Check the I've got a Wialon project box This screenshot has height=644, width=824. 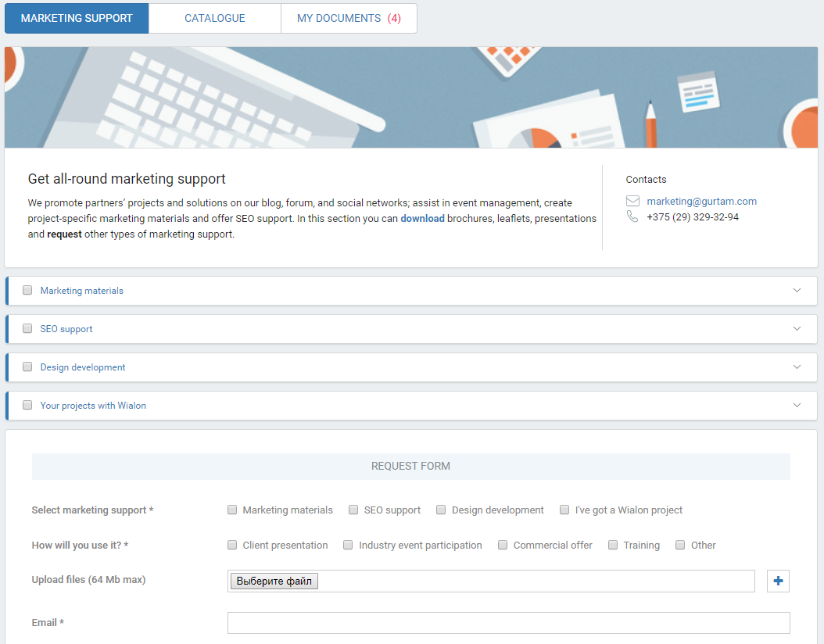pyautogui.click(x=564, y=510)
